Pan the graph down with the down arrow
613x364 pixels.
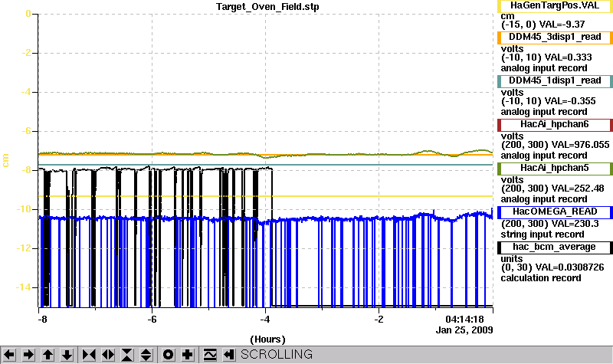[x=67, y=355]
